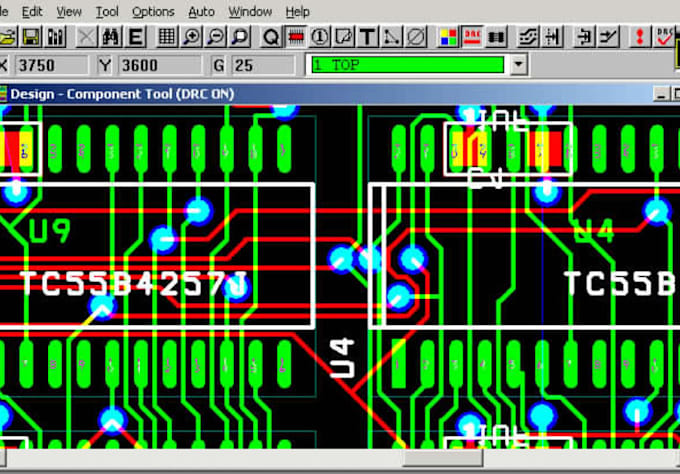Open the Window menu

(x=250, y=12)
